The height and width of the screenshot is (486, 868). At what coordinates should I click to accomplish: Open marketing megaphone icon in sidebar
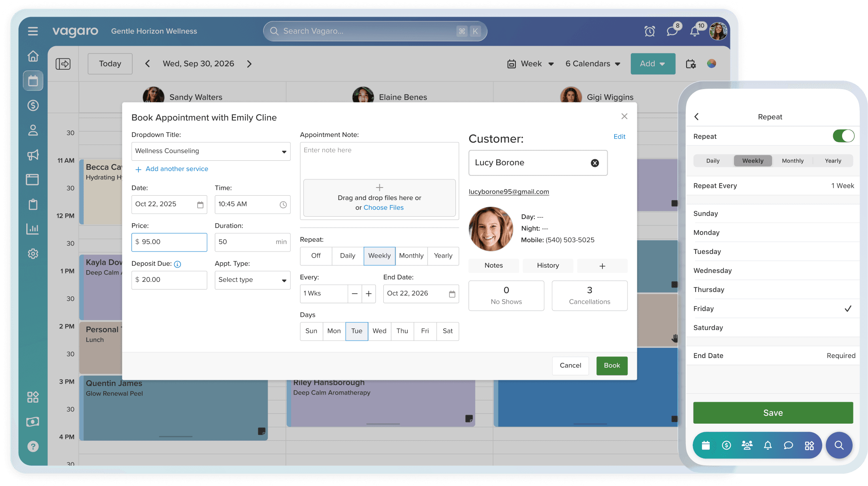coord(33,155)
